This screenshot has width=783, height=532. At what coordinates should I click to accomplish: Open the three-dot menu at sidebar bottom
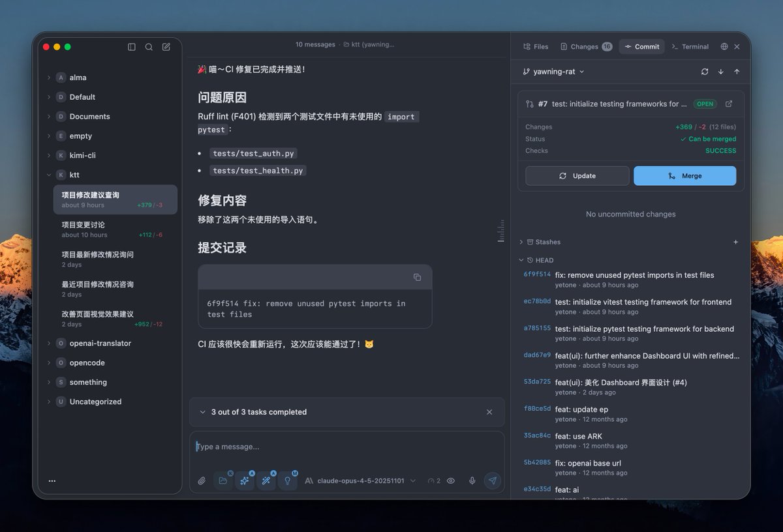pos(52,480)
